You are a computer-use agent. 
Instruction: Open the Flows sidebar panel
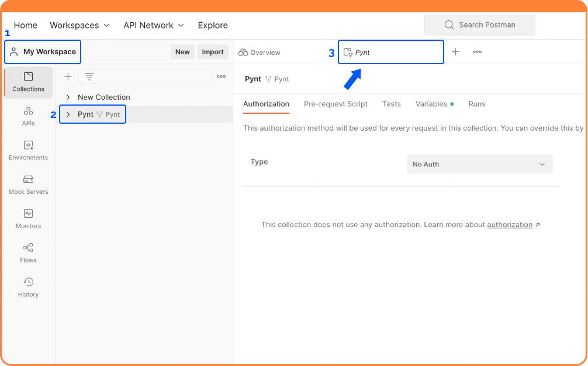pos(28,253)
